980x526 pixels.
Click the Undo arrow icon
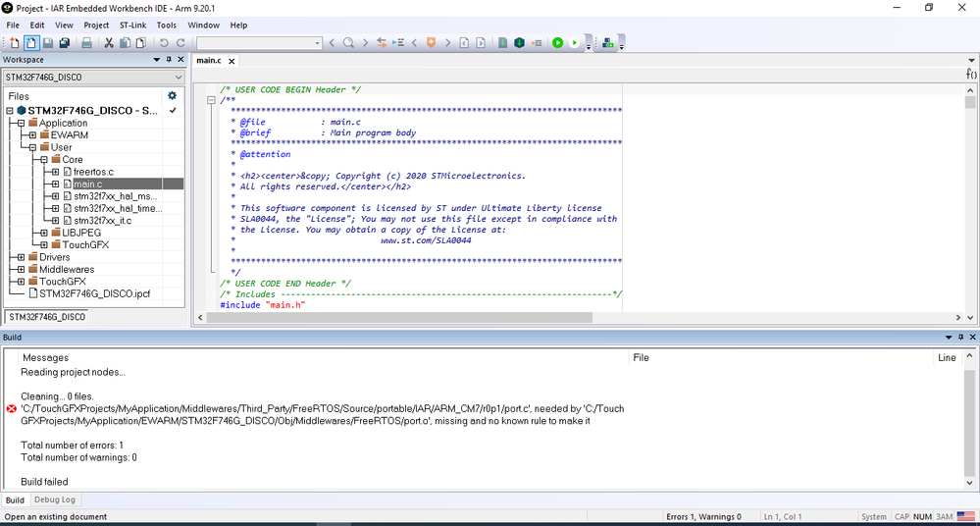[164, 43]
